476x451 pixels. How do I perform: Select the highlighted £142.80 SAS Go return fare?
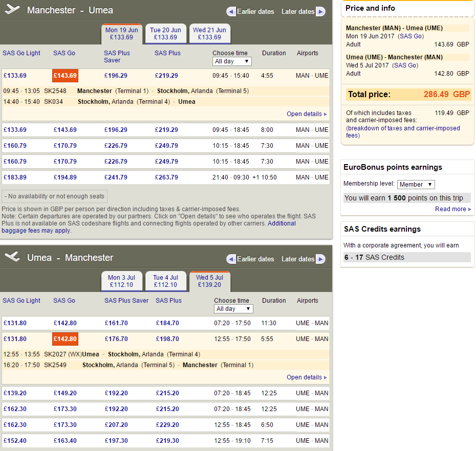point(66,339)
